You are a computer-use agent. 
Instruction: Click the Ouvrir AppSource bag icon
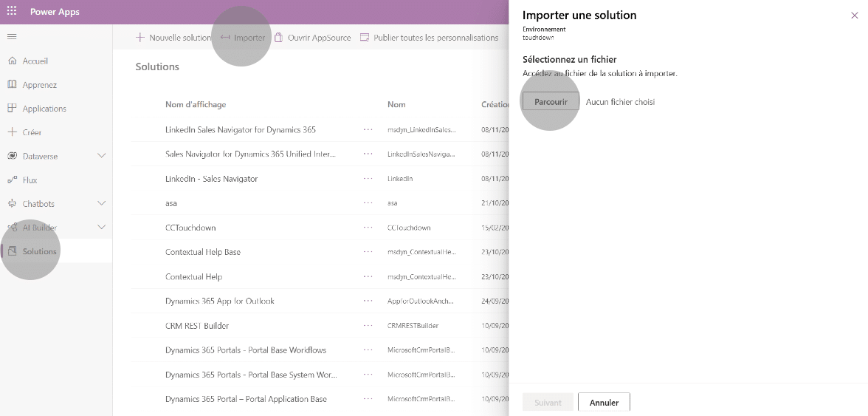tap(279, 38)
